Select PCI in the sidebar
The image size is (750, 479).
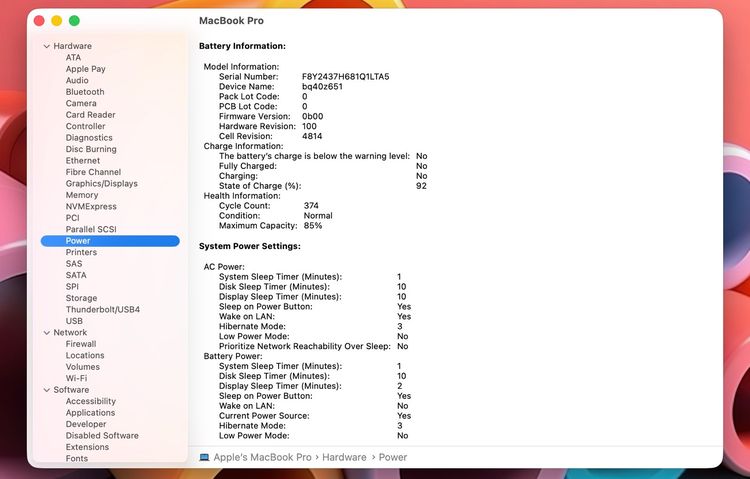tap(72, 218)
